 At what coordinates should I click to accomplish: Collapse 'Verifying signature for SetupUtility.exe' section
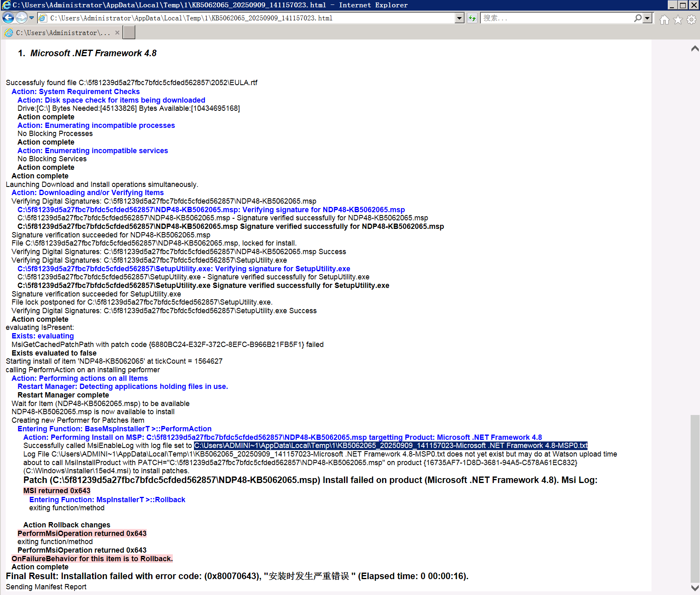(184, 269)
